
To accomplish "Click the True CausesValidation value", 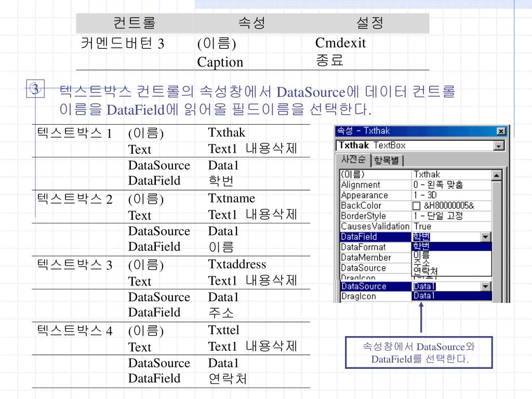I will [451, 227].
